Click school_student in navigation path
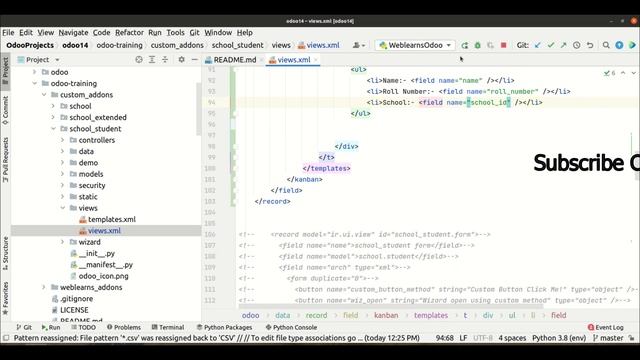The image size is (640, 360). [x=238, y=45]
